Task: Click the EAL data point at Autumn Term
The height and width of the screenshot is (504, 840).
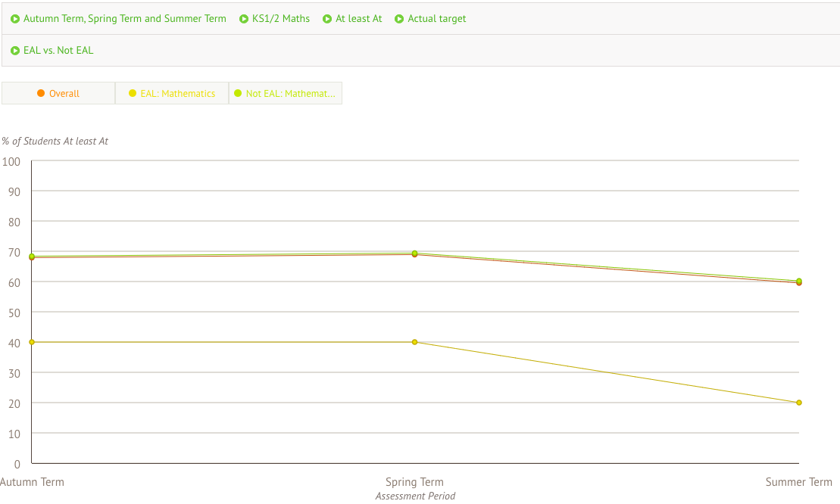Action: [x=32, y=342]
